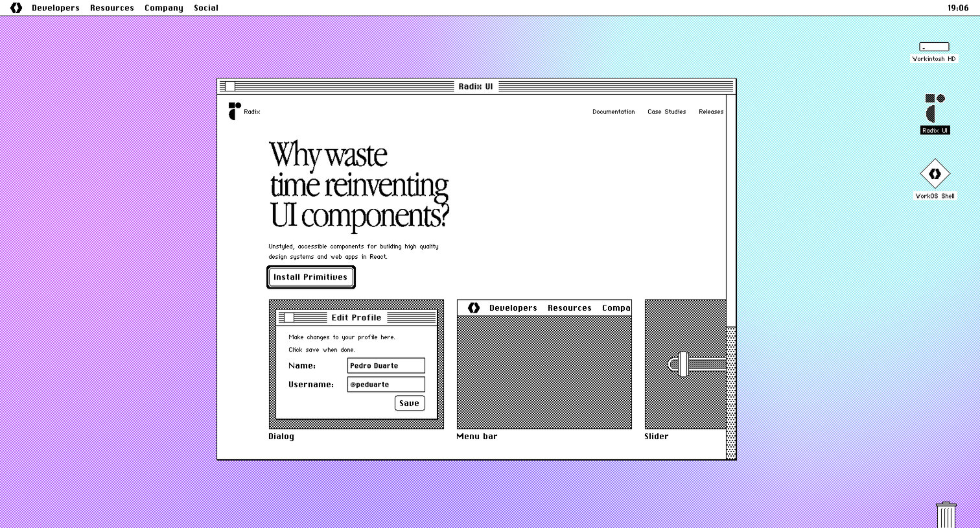Image resolution: width=980 pixels, height=528 pixels.
Task: Open the Documentation link
Action: [614, 112]
